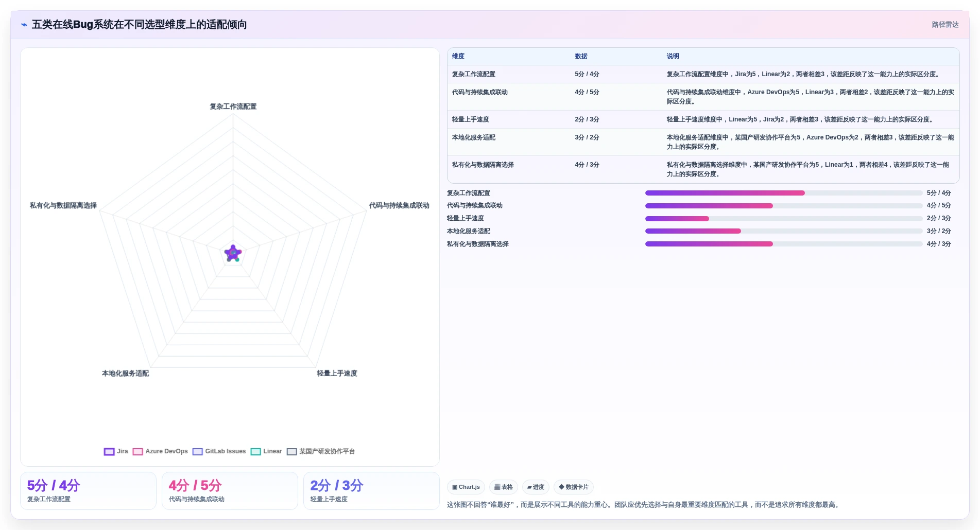The height and width of the screenshot is (530, 980).
Task: Click the blue icon beside the dashboard title
Action: [24, 25]
